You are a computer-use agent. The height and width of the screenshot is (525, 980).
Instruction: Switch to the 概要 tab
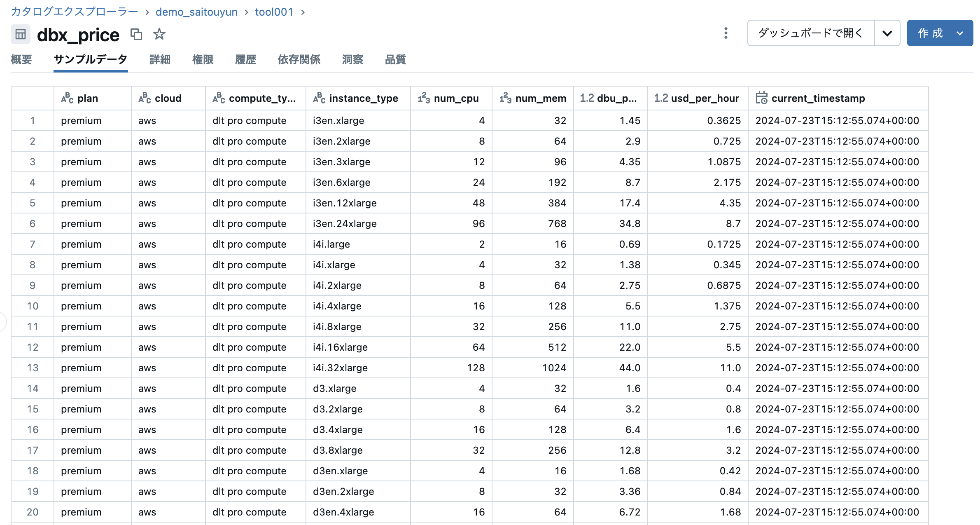pos(21,60)
